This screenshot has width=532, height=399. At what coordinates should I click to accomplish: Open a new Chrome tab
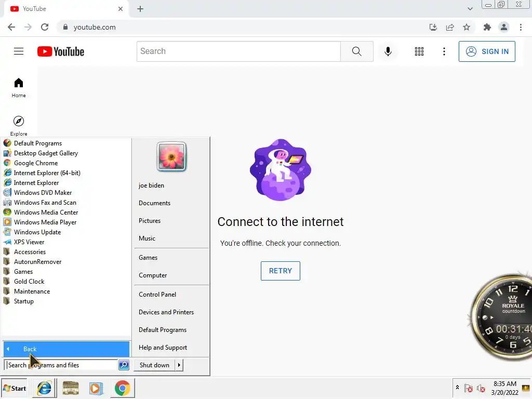pos(140,9)
